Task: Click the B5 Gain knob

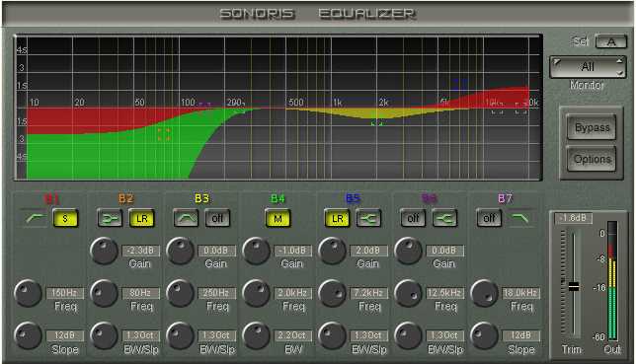Action: [332, 251]
